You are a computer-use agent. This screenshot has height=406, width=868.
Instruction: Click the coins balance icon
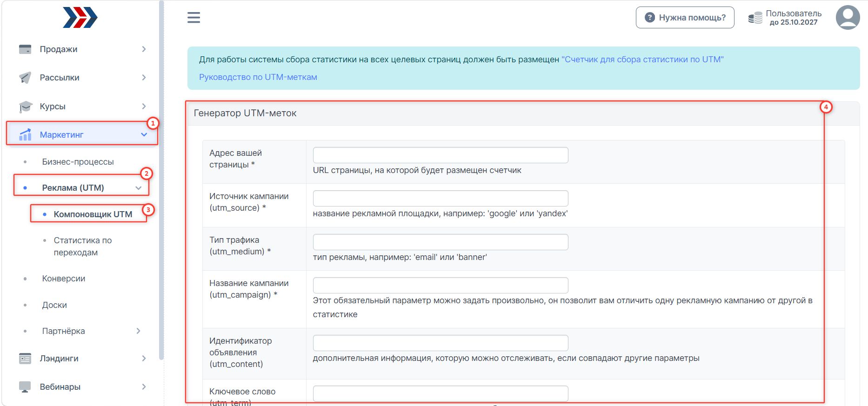click(755, 18)
